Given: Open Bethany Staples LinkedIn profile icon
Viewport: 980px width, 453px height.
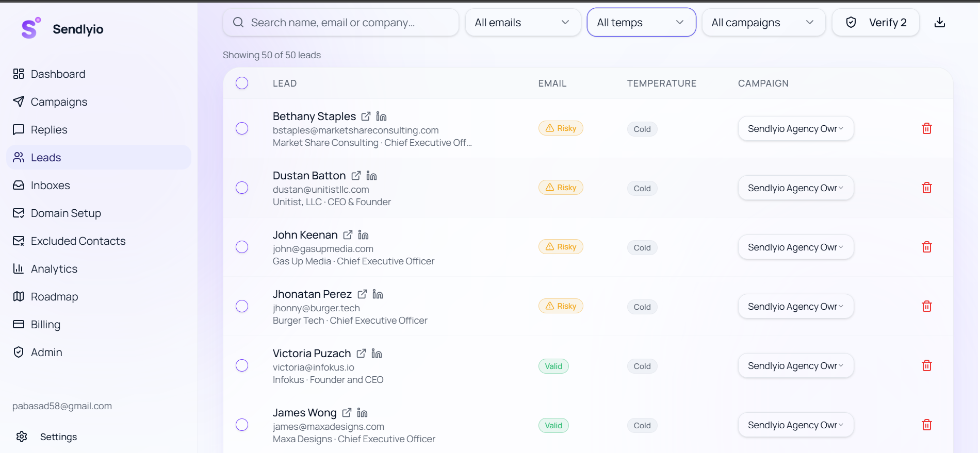Looking at the screenshot, I should click(381, 116).
